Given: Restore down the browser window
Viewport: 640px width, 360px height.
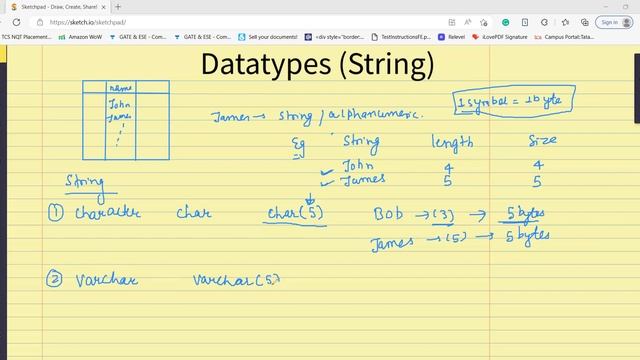Looking at the screenshot, I should (625, 7).
